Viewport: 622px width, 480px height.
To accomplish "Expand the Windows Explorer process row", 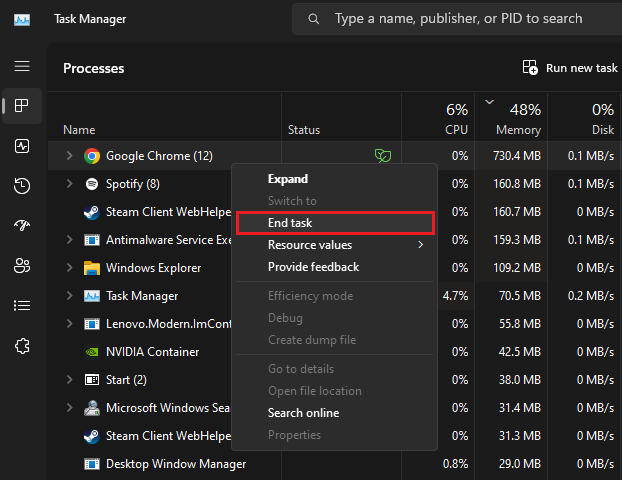I will 69,268.
